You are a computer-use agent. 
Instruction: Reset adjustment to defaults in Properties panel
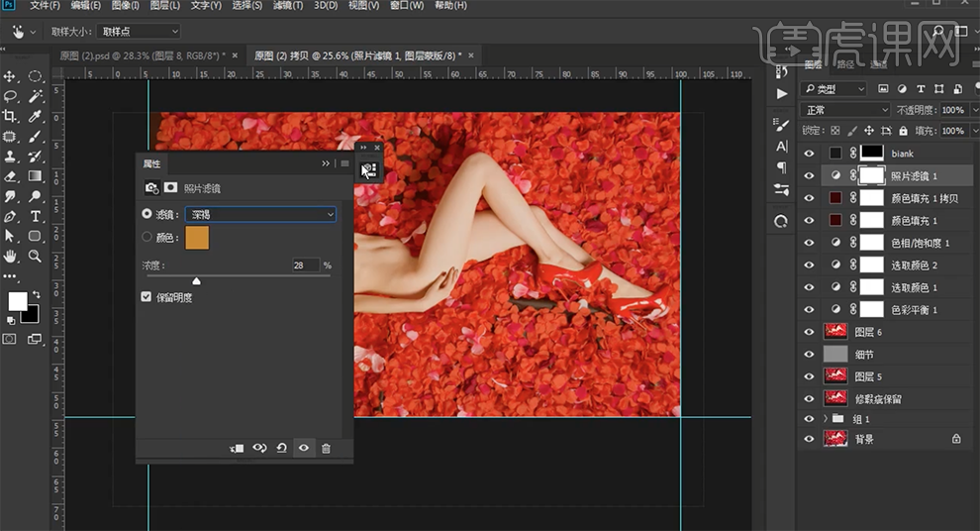click(x=281, y=449)
